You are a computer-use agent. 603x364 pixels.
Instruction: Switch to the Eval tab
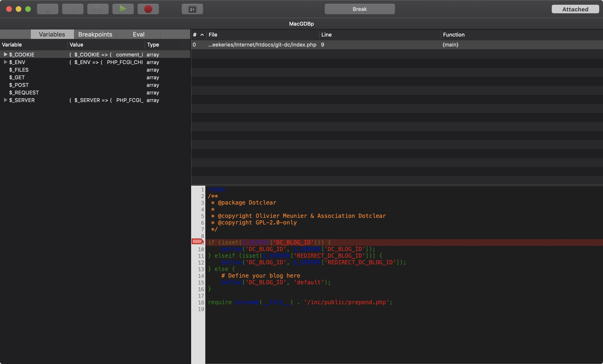pyautogui.click(x=139, y=34)
